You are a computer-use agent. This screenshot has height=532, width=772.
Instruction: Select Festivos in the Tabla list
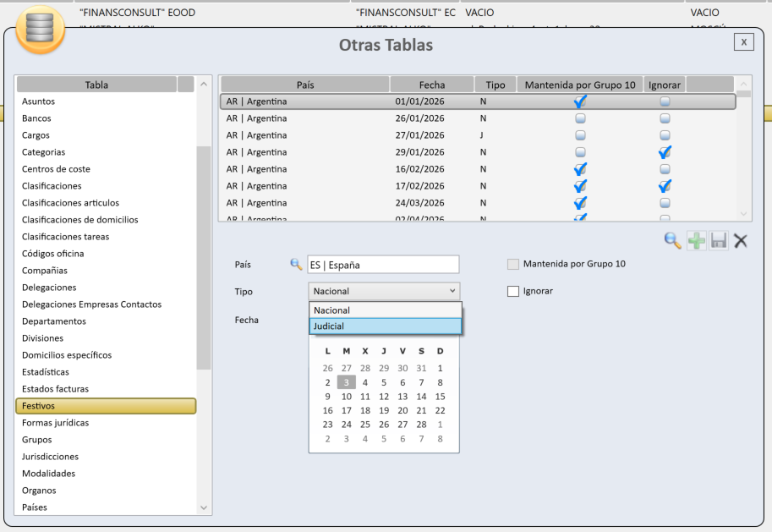click(x=106, y=406)
